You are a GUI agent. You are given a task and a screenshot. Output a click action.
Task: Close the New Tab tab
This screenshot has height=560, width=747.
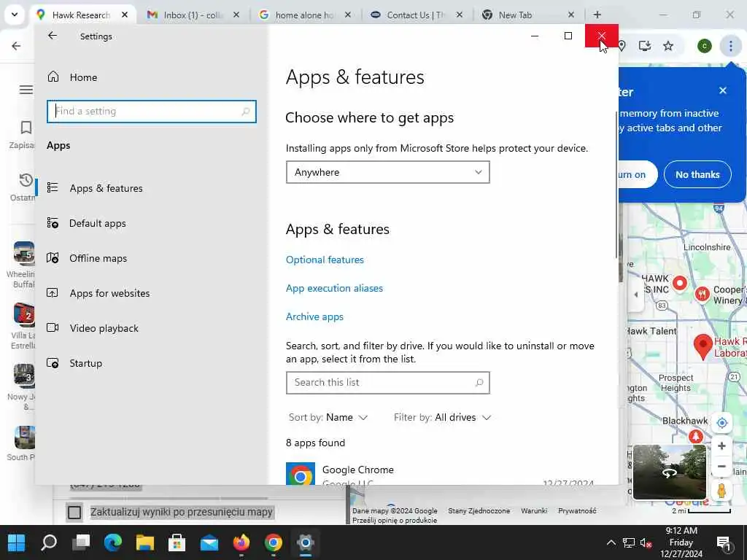(x=571, y=15)
